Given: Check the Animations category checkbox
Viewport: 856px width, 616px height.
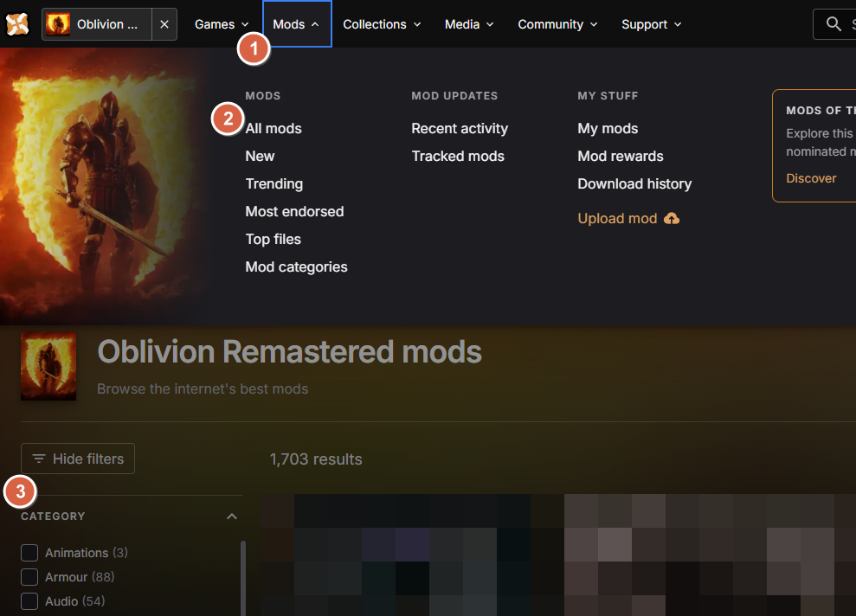Looking at the screenshot, I should coord(29,553).
